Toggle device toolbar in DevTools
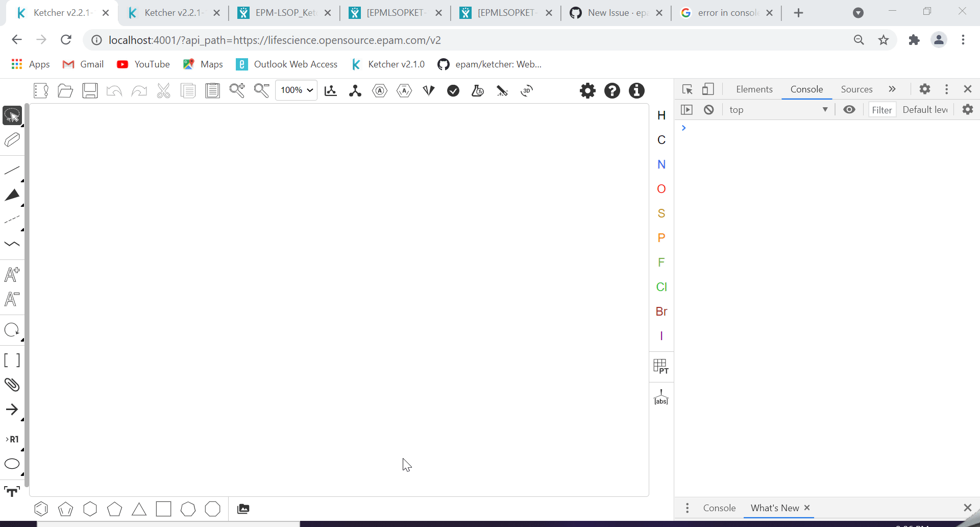This screenshot has width=980, height=527. pyautogui.click(x=708, y=89)
